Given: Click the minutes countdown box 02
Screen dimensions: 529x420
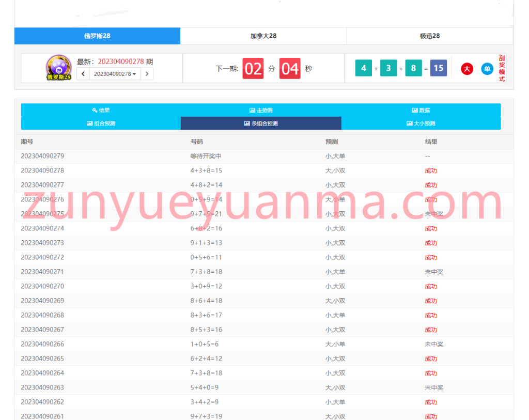Looking at the screenshot, I should point(253,69).
